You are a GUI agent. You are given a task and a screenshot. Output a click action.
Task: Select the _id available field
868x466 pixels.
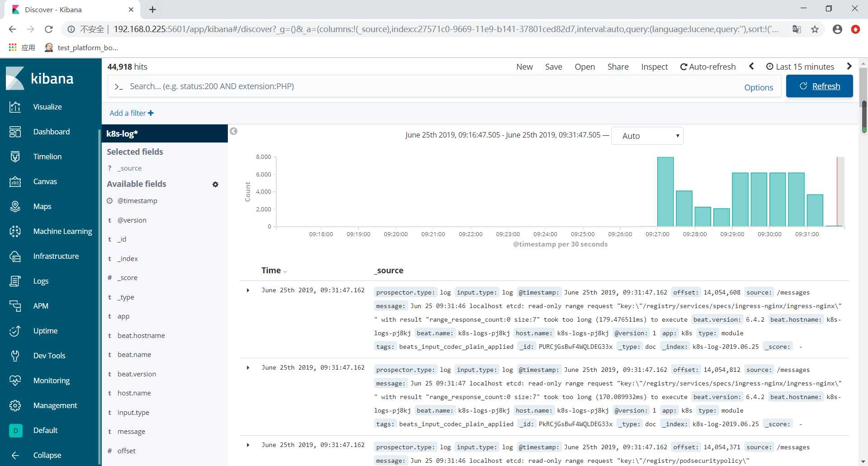point(122,239)
